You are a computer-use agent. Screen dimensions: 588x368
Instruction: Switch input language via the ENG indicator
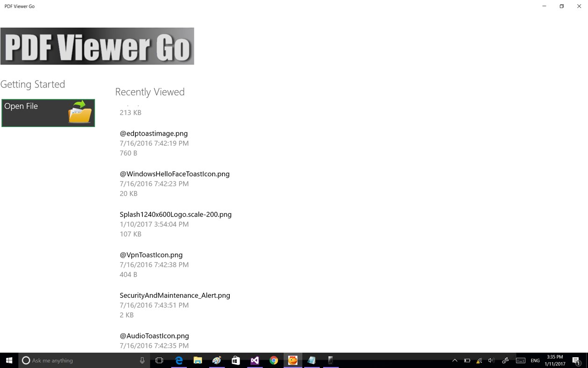click(x=535, y=360)
